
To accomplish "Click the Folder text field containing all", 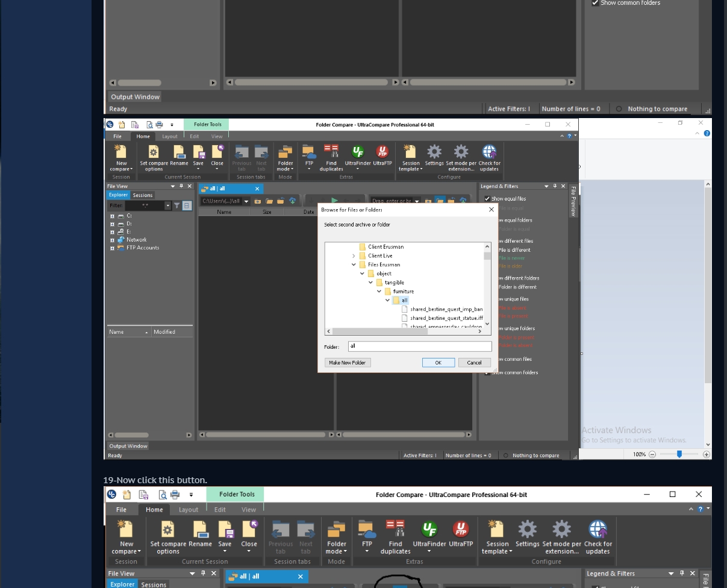I will [420, 346].
